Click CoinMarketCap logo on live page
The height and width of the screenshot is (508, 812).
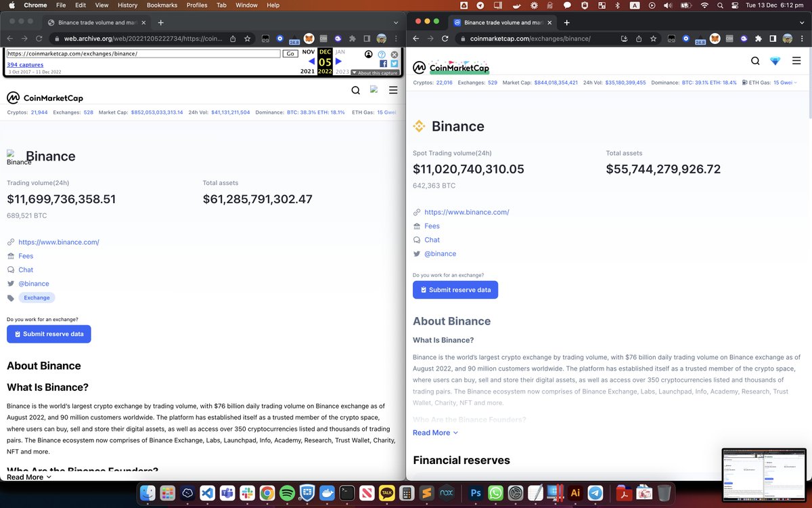(x=451, y=66)
